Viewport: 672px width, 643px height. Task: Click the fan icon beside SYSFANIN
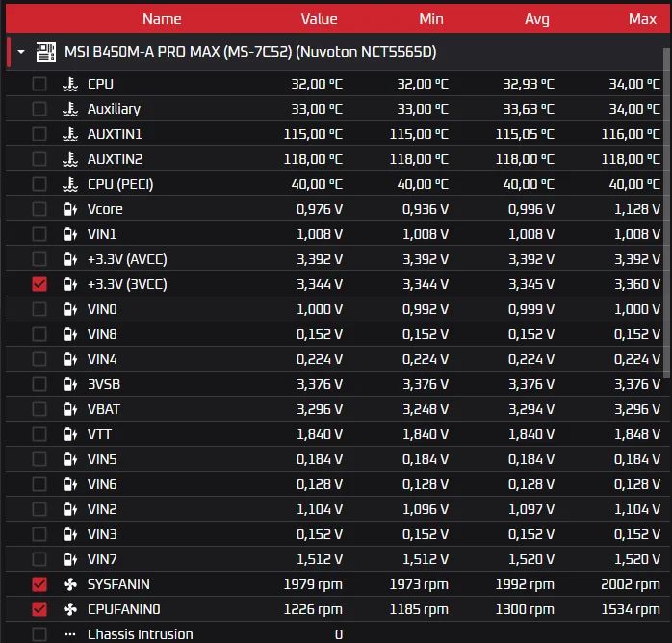pyautogui.click(x=70, y=584)
